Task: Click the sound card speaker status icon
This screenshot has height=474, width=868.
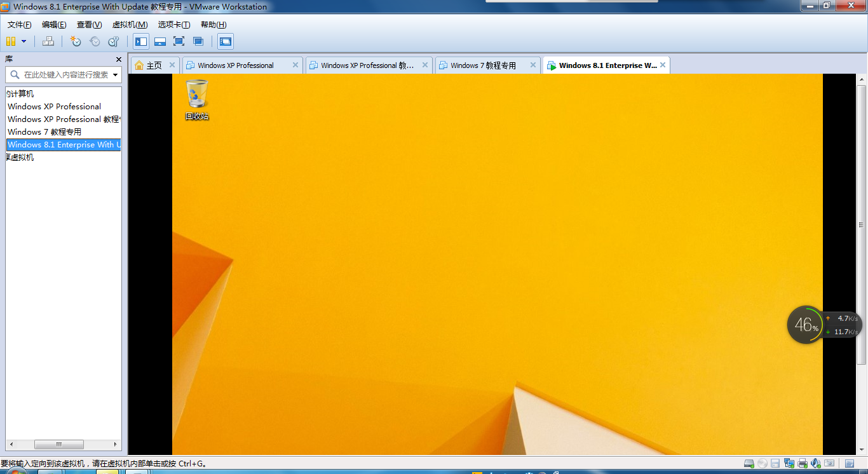Action: [816, 463]
